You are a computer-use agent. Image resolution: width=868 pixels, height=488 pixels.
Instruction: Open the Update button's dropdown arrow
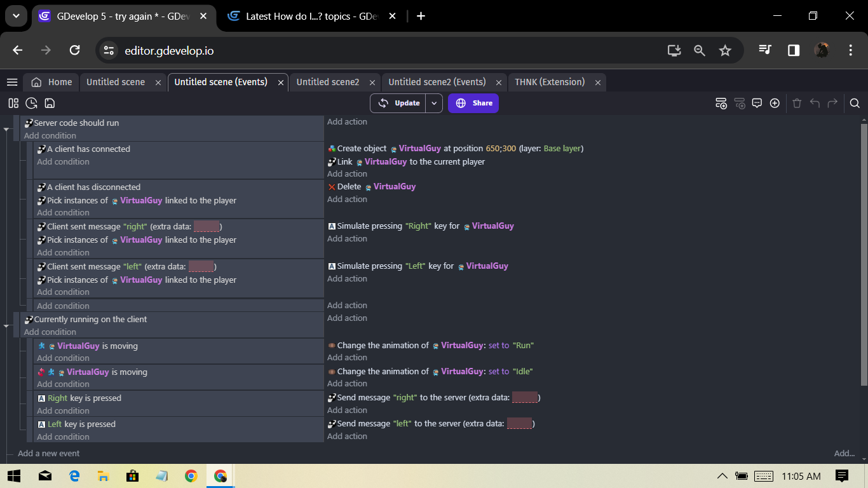[433, 102]
